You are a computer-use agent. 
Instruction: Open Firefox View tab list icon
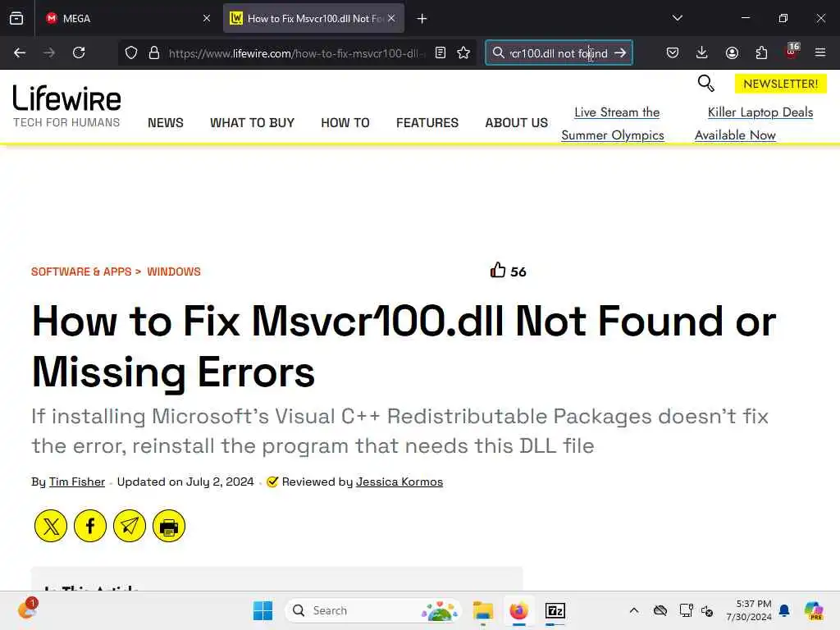(16, 18)
